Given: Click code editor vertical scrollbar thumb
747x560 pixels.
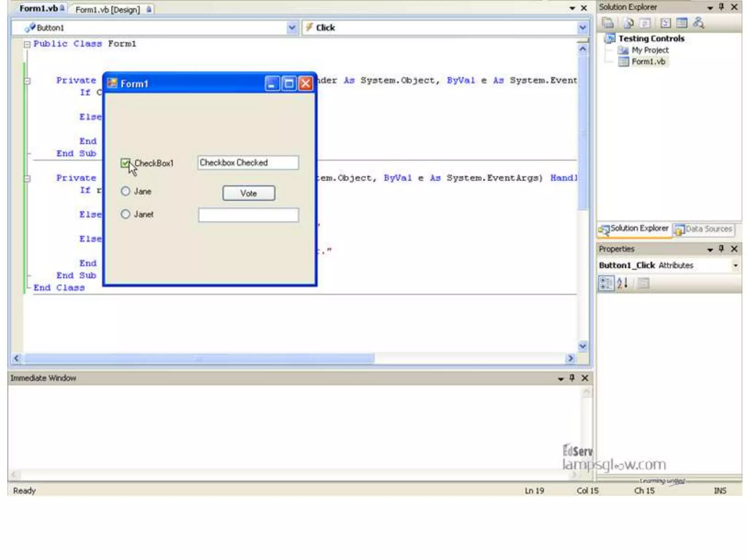Looking at the screenshot, I should click(583, 132).
